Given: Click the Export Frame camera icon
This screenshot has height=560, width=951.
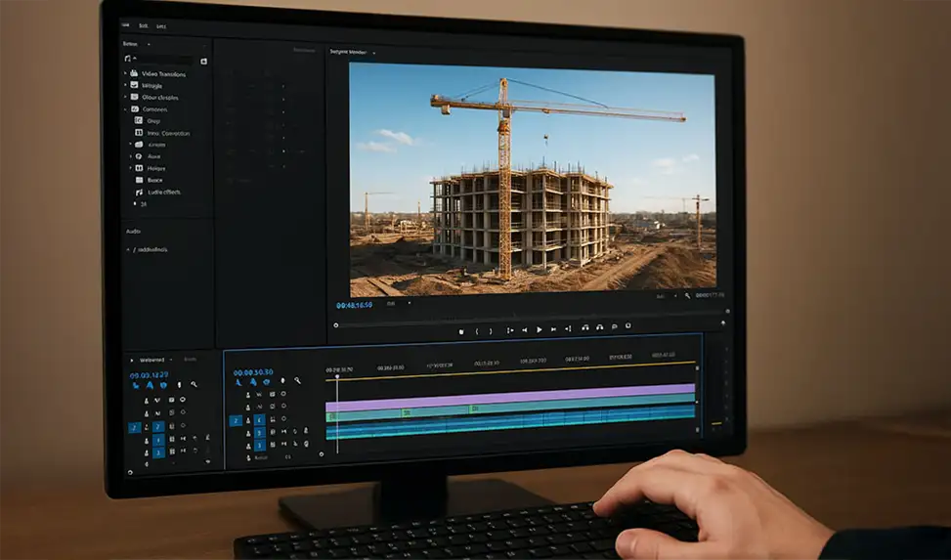Looking at the screenshot, I should 627,327.
